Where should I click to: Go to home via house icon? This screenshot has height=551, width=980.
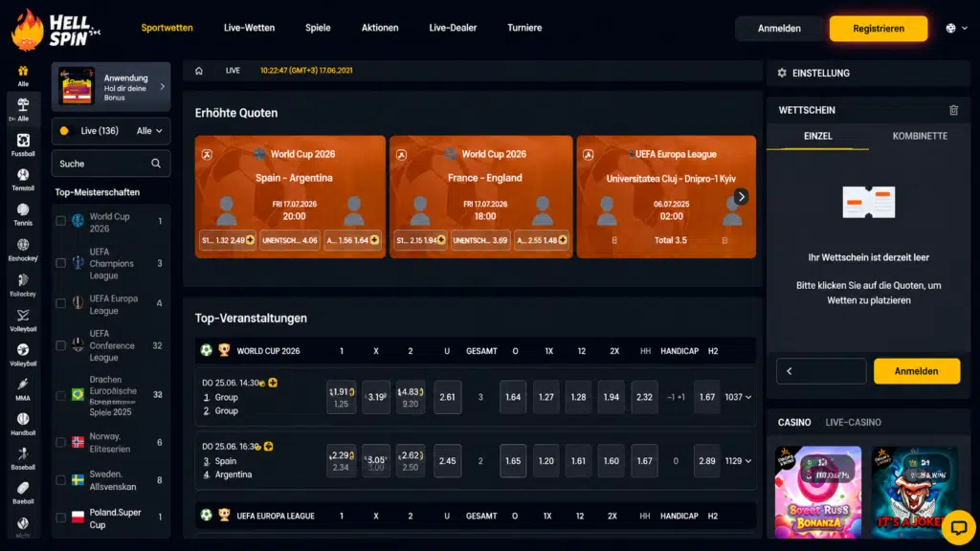tap(199, 71)
